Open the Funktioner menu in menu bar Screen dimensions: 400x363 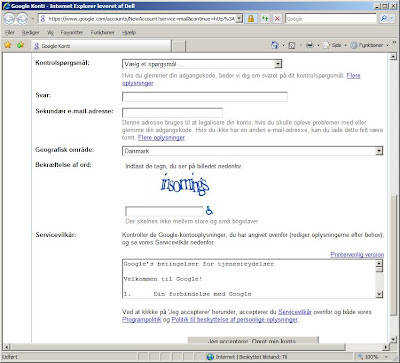[102, 32]
